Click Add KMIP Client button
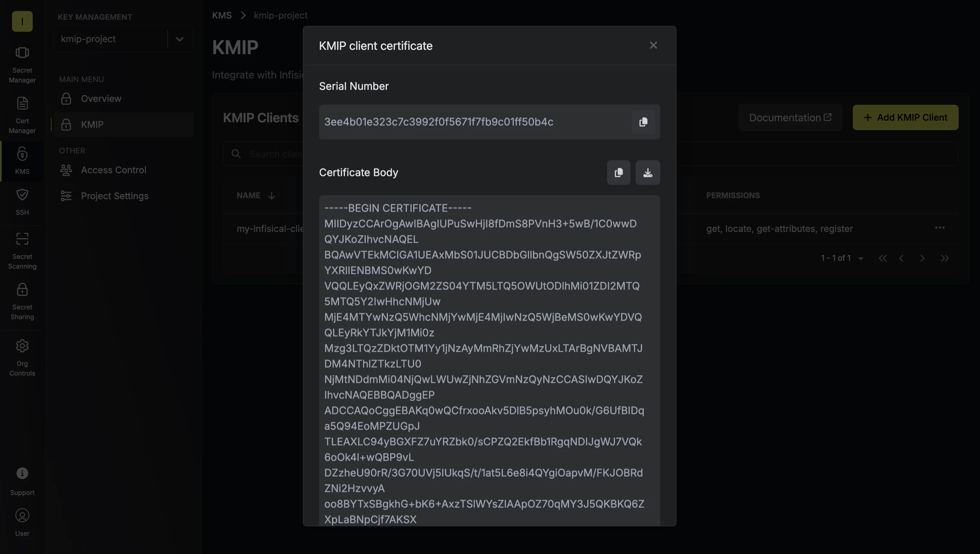The height and width of the screenshot is (554, 980). pyautogui.click(x=905, y=117)
